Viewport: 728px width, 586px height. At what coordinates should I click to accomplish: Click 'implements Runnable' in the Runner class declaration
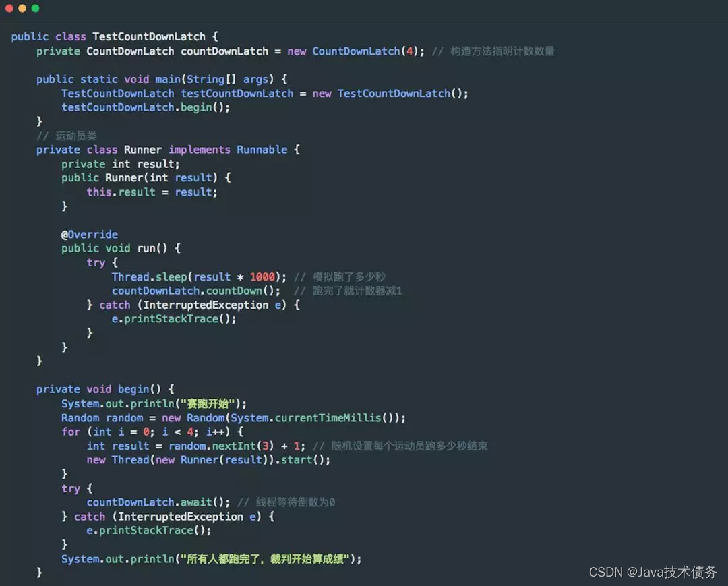(228, 150)
